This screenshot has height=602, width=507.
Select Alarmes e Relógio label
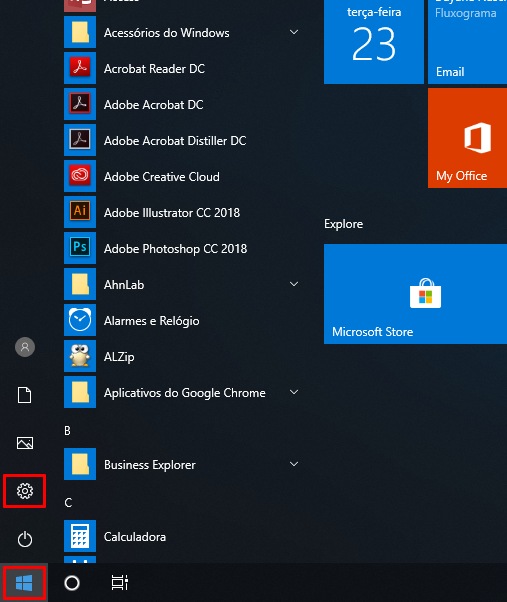tap(152, 321)
